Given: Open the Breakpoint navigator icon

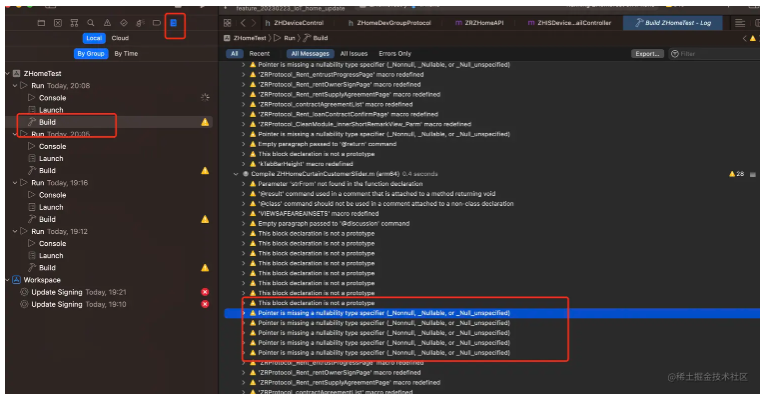Looking at the screenshot, I should tap(157, 23).
